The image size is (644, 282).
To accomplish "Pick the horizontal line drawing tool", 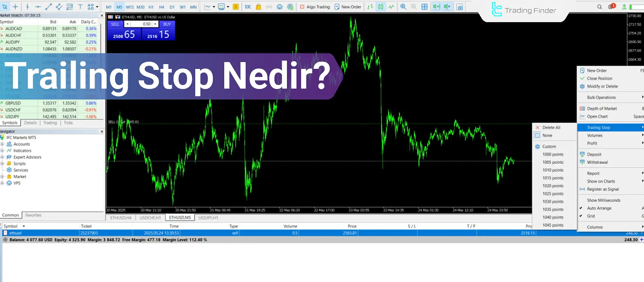I will (x=38, y=6).
